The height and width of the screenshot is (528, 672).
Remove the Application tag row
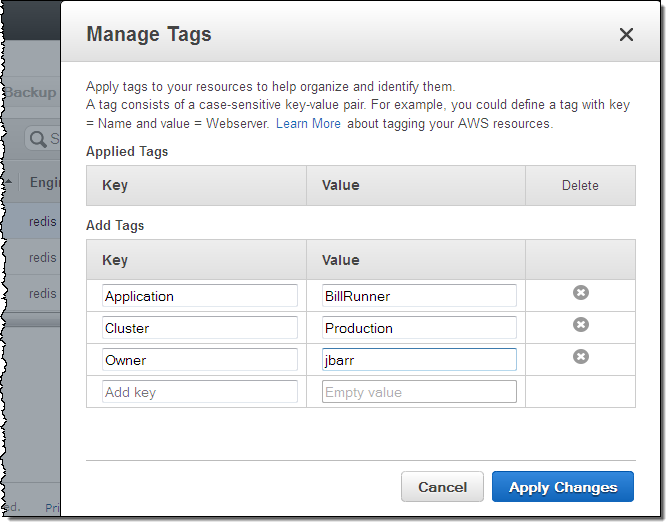coord(580,293)
